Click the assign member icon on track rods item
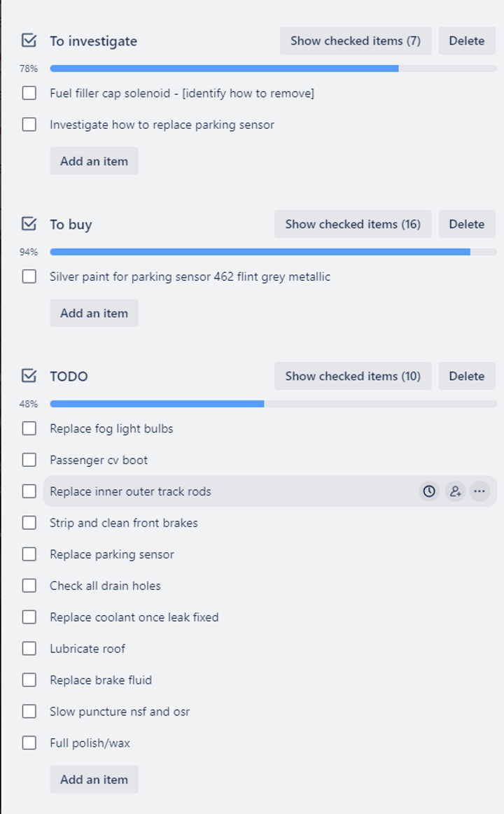This screenshot has width=504, height=814. tap(455, 491)
